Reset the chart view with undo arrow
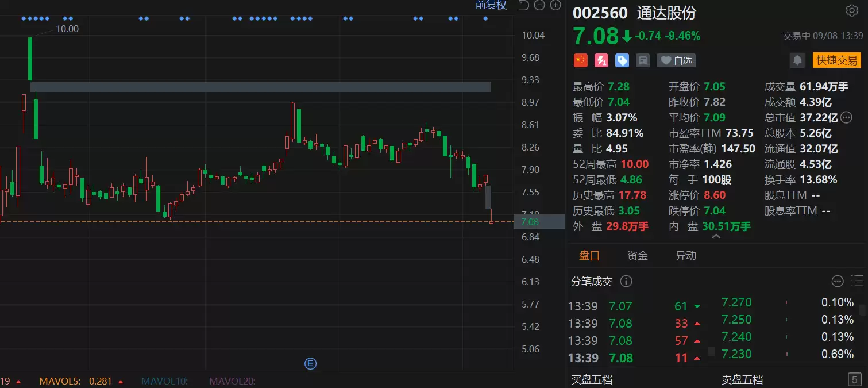Viewport: 868px width, 388px height. pyautogui.click(x=523, y=5)
